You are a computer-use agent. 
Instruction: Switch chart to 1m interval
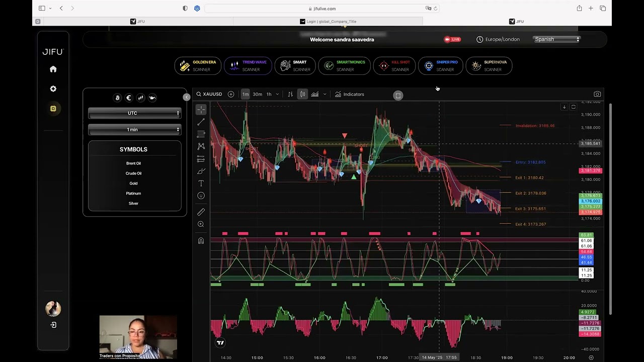coord(246,94)
